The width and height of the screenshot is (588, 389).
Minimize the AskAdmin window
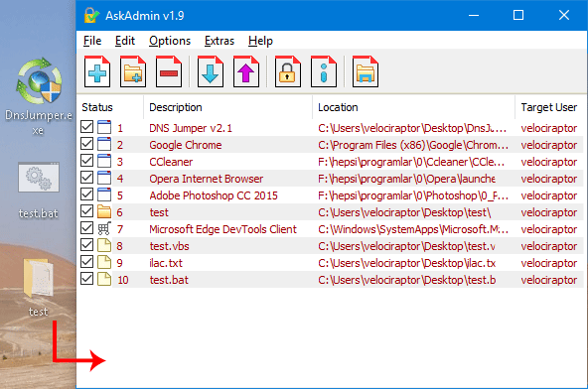[474, 15]
